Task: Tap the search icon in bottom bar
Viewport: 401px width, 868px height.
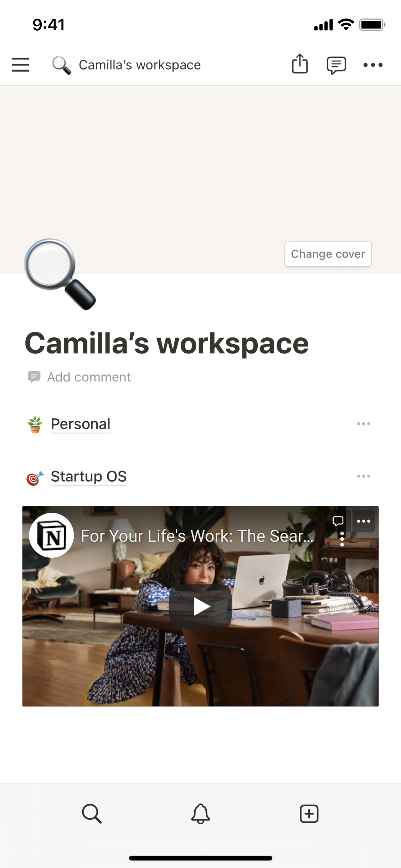Action: [92, 813]
